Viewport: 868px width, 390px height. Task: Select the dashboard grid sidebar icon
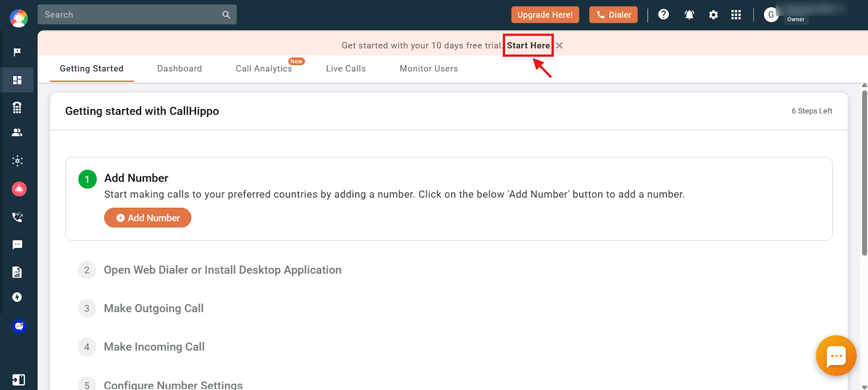(17, 80)
